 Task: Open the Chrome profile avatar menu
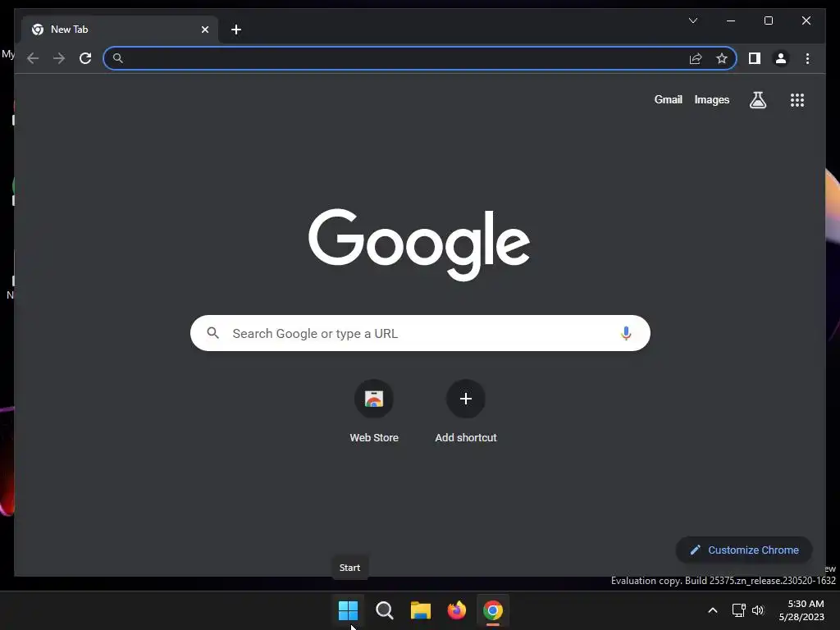click(x=781, y=58)
